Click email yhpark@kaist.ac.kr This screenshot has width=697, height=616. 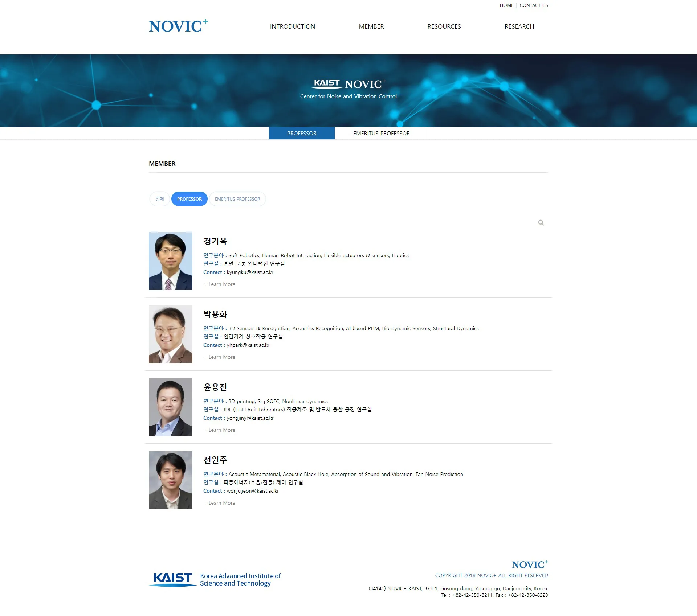coord(248,345)
